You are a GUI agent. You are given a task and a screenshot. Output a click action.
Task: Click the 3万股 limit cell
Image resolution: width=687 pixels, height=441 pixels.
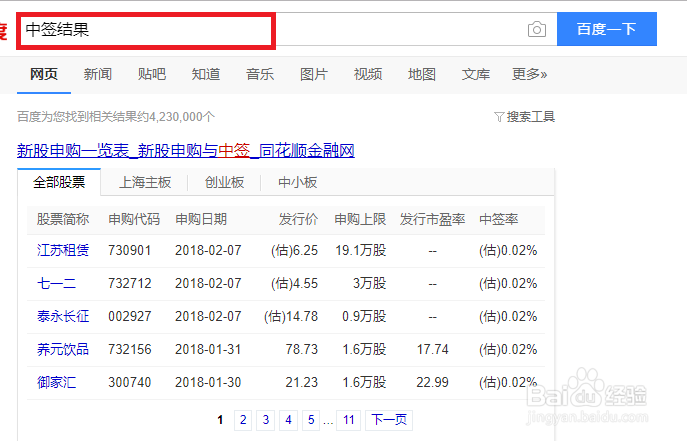(x=369, y=283)
